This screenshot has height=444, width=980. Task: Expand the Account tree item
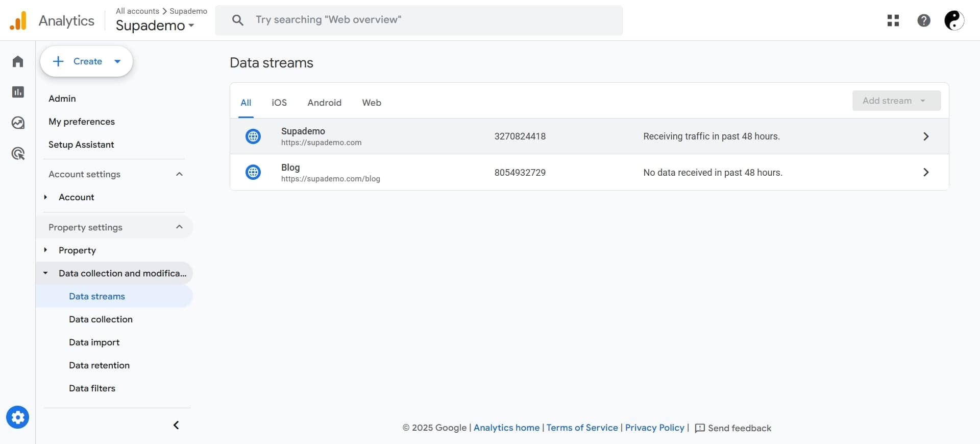point(45,197)
